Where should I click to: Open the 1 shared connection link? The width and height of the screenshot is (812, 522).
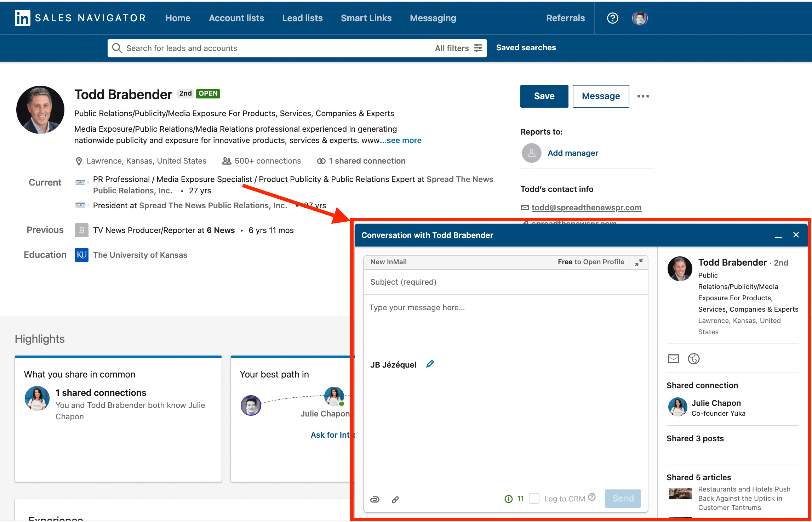[367, 161]
